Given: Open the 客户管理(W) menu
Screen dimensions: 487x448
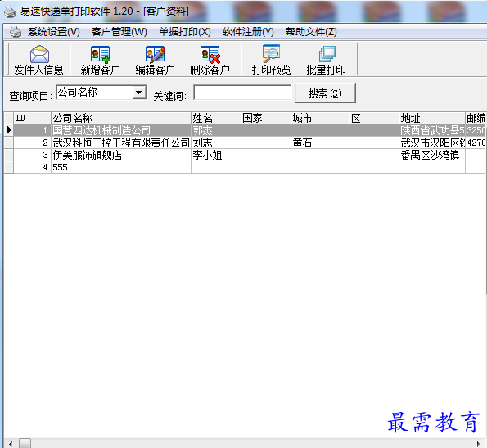Looking at the screenshot, I should coord(119,32).
